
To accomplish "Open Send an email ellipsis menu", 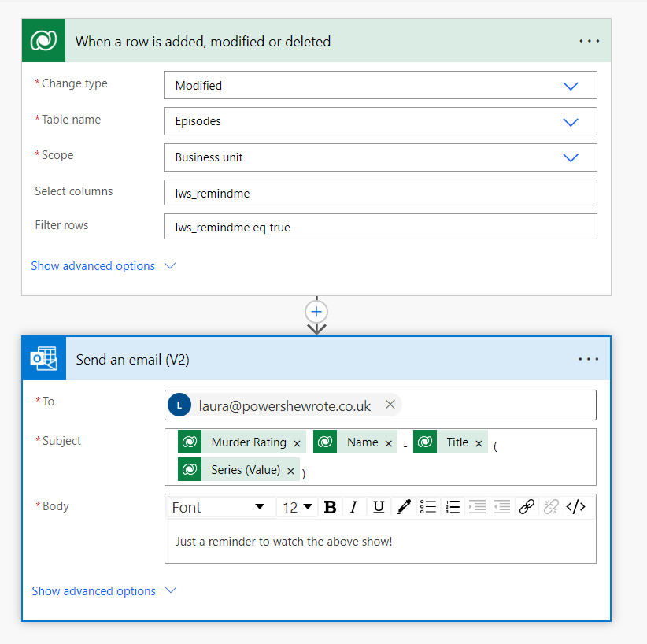I will pyautogui.click(x=589, y=359).
